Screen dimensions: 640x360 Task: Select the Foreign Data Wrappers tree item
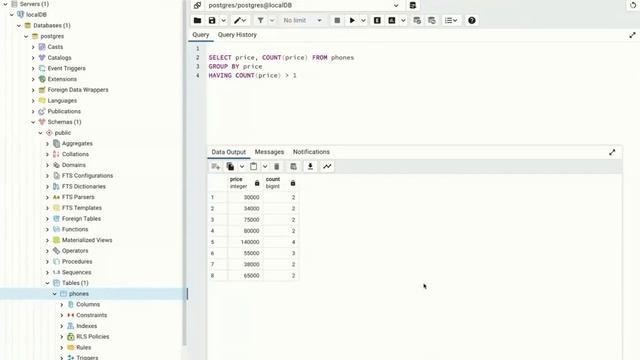coord(78,90)
